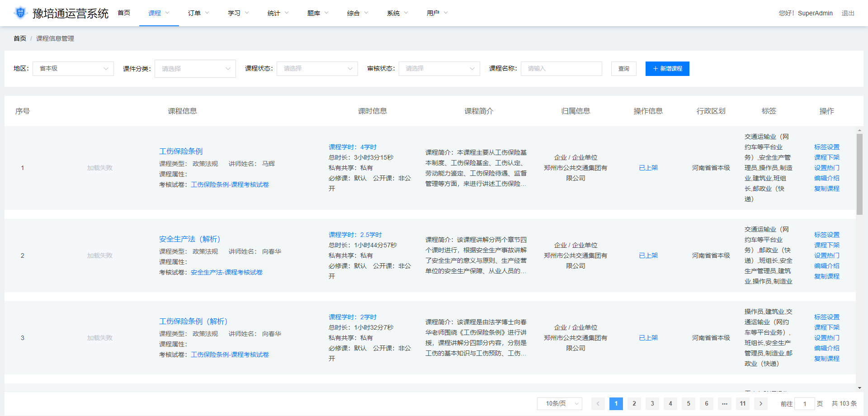Screen dimensions: 868x416
Task: Go to page 4 in pagination
Action: tap(670, 404)
